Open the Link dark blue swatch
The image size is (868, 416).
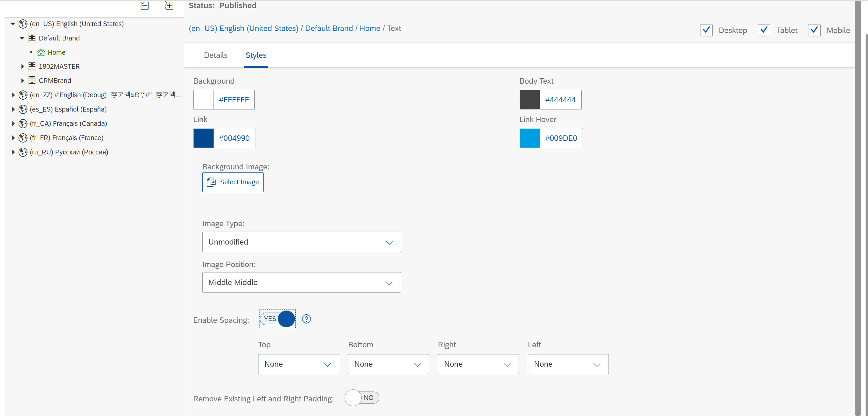click(204, 138)
